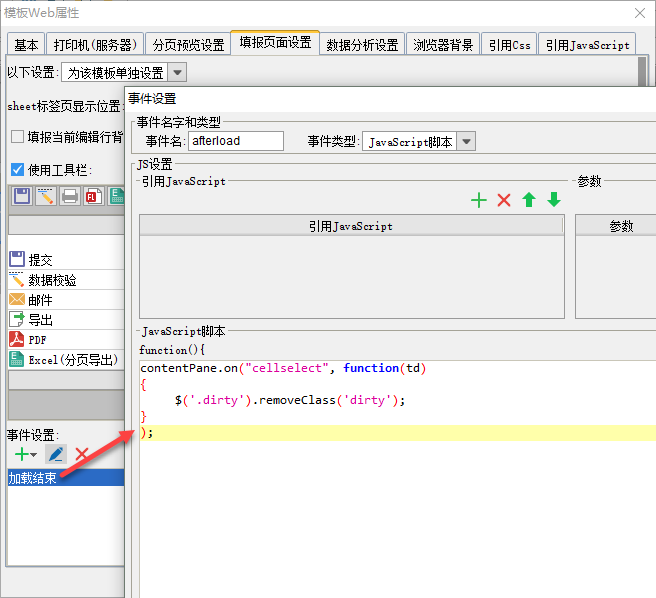Click the green Excel export toolbar icon

click(117, 196)
